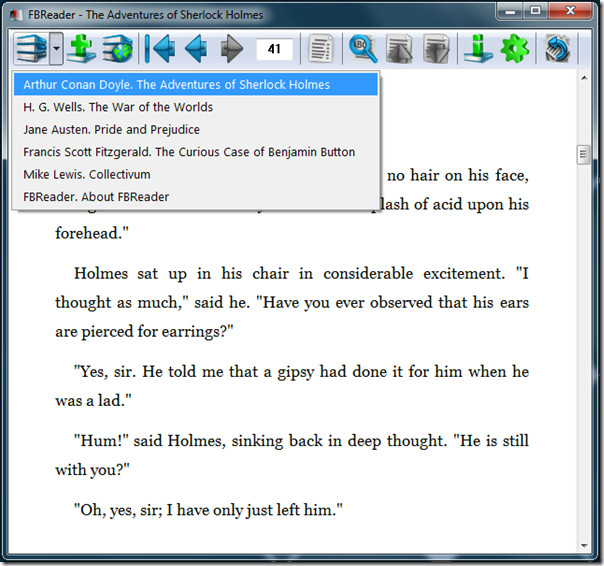
Task: Click the find next icon
Action: pyautogui.click(x=436, y=49)
